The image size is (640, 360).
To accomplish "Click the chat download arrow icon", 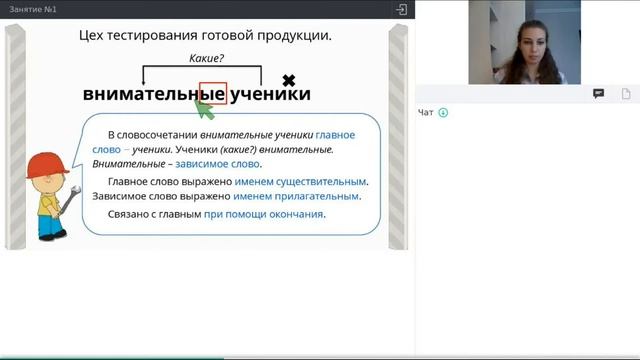I will [x=443, y=113].
